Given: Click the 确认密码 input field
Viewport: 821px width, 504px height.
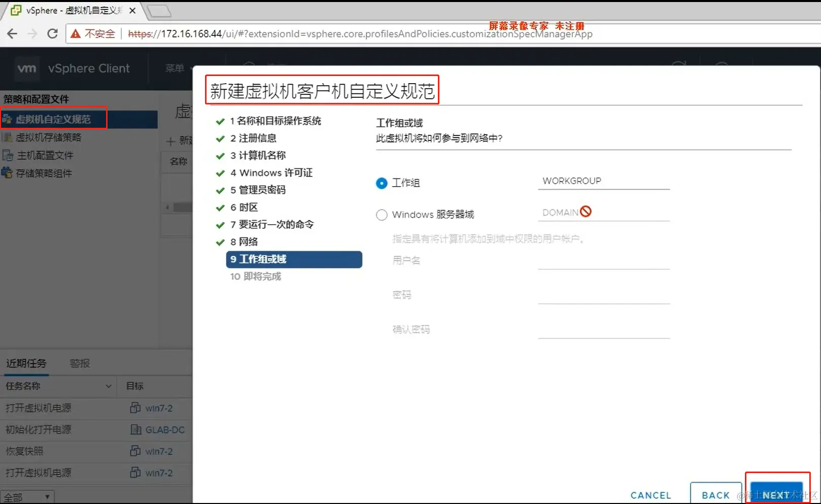Looking at the screenshot, I should pyautogui.click(x=604, y=330).
